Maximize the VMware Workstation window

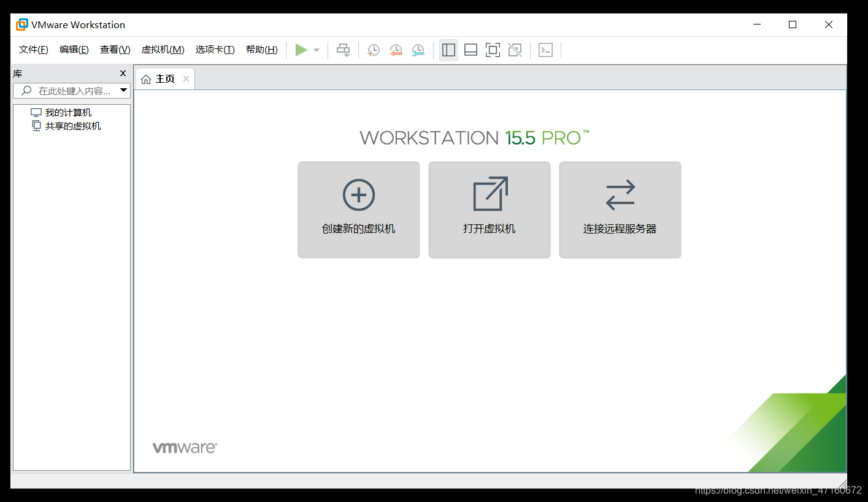(x=793, y=25)
